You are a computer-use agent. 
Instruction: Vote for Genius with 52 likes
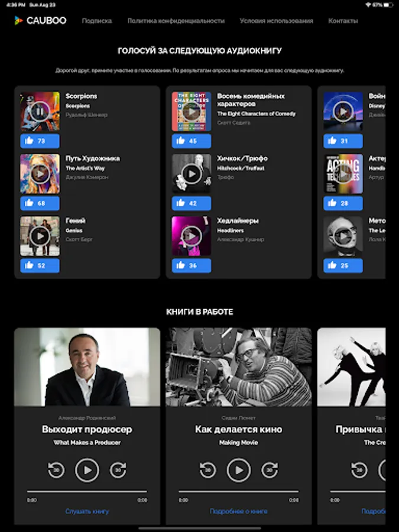40,265
